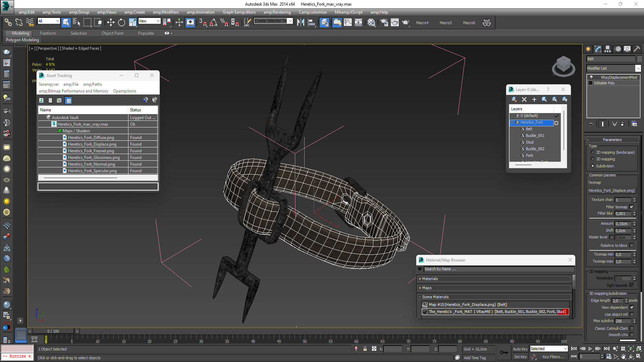The image size is (644, 362).
Task: Enable the Relative to bbox checkbox
Action: pos(632,245)
